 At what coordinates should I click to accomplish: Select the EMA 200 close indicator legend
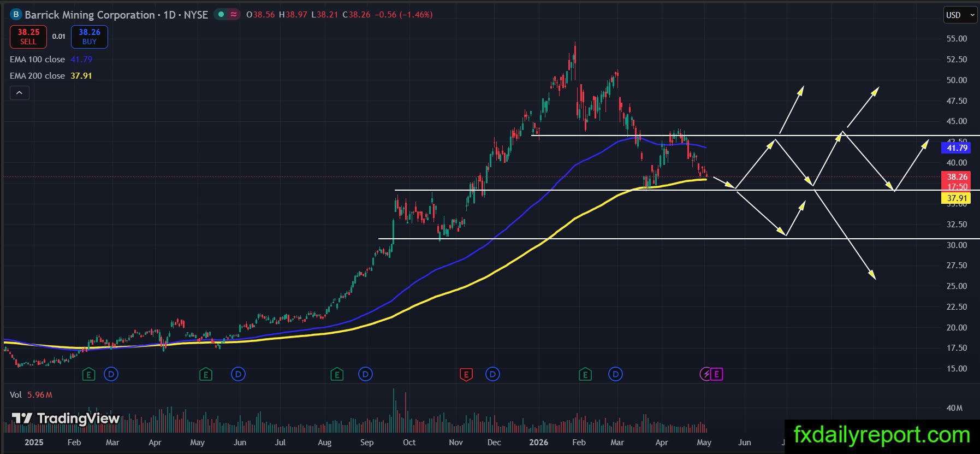tap(51, 75)
